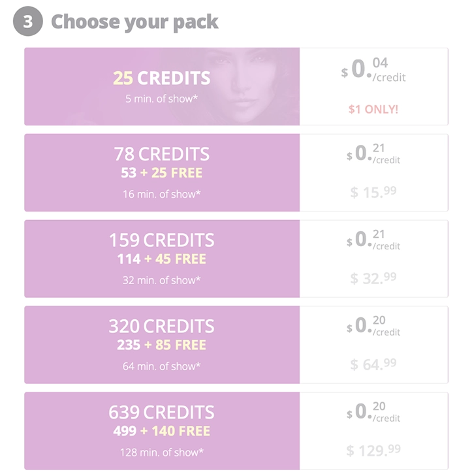The width and height of the screenshot is (457, 476).
Task: Click the step 3 number circle
Action: click(27, 22)
